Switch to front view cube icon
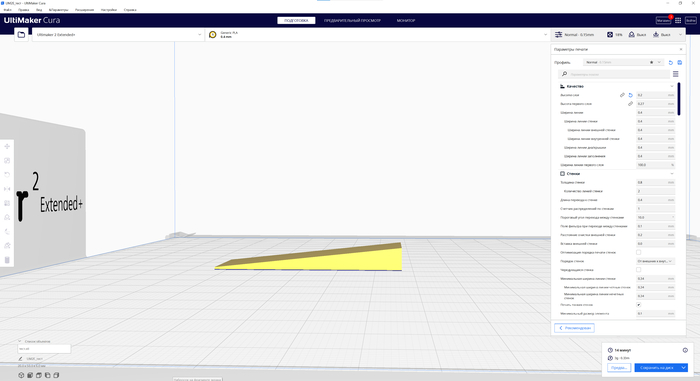Screen dimensions: 700x381 click(30, 375)
